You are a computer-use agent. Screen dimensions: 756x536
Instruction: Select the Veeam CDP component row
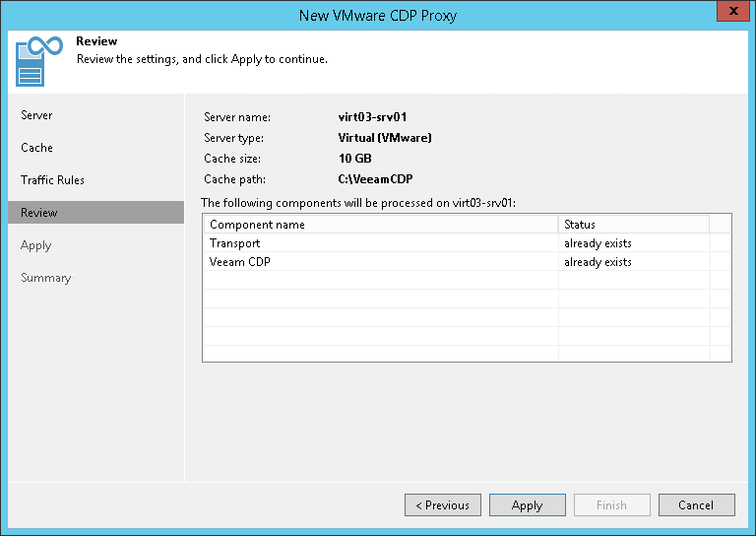241,262
